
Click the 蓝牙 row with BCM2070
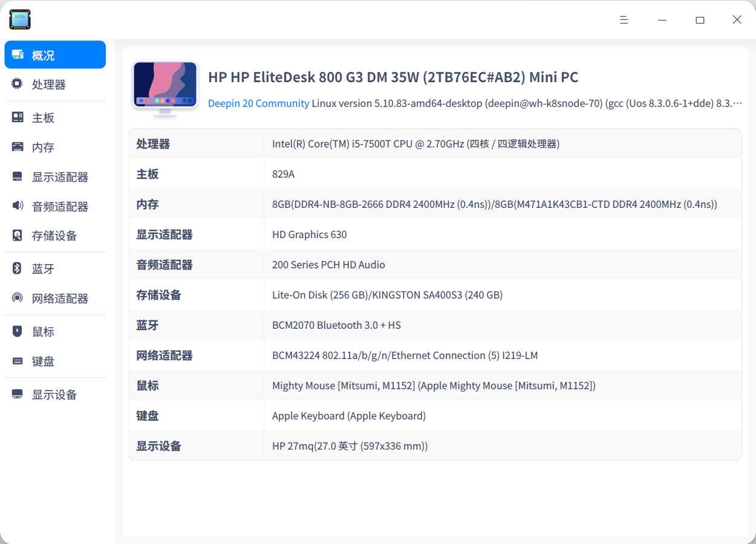click(433, 325)
